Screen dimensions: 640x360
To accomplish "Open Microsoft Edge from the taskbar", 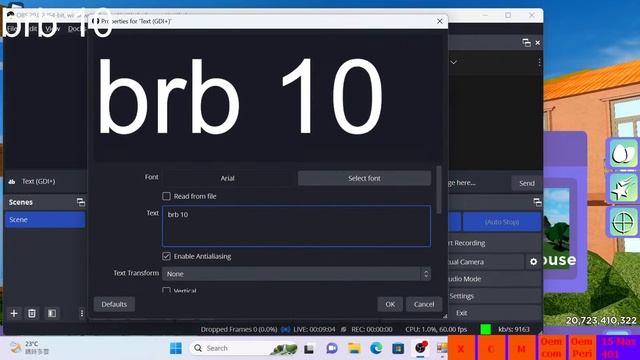I will [x=376, y=348].
